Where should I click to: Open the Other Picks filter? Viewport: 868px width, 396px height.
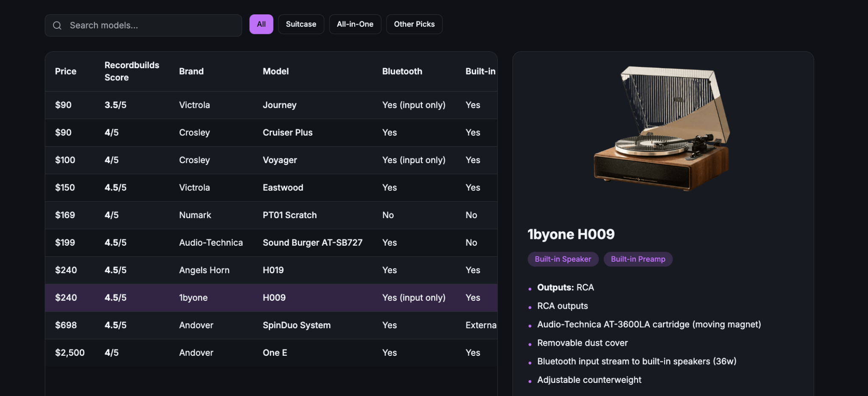click(x=414, y=24)
